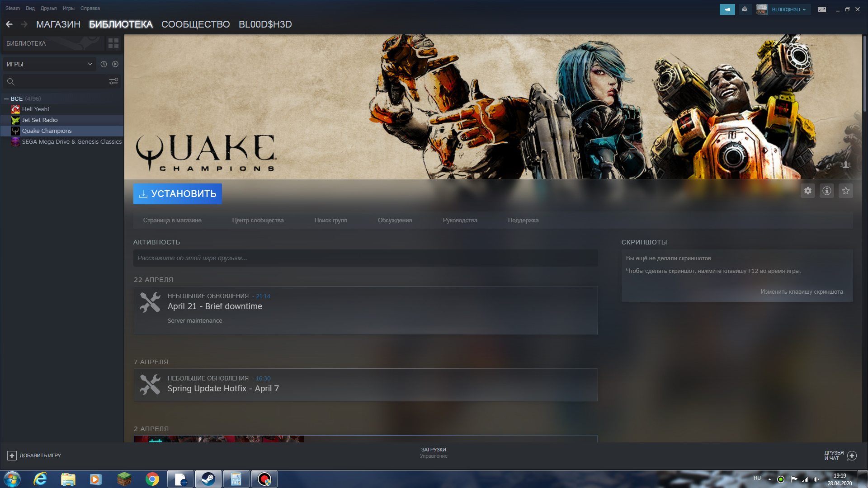Click the RU language indicator

coord(757,478)
